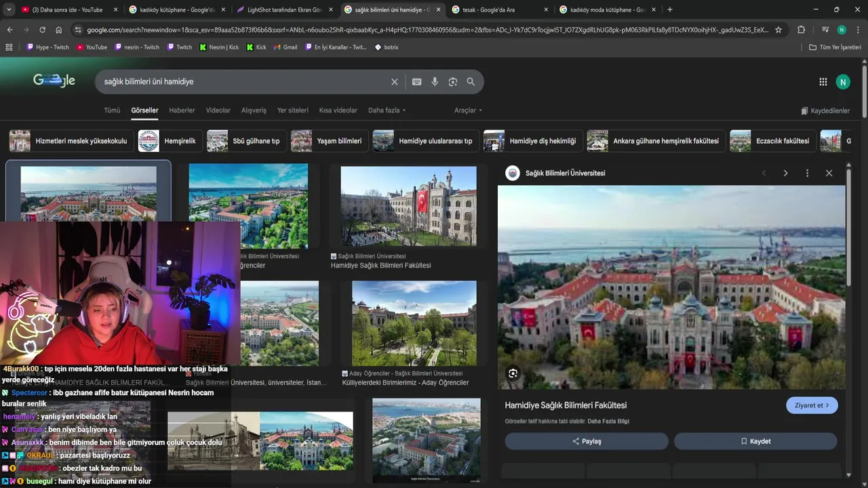Bookmark this page with the star icon

[x=778, y=30]
